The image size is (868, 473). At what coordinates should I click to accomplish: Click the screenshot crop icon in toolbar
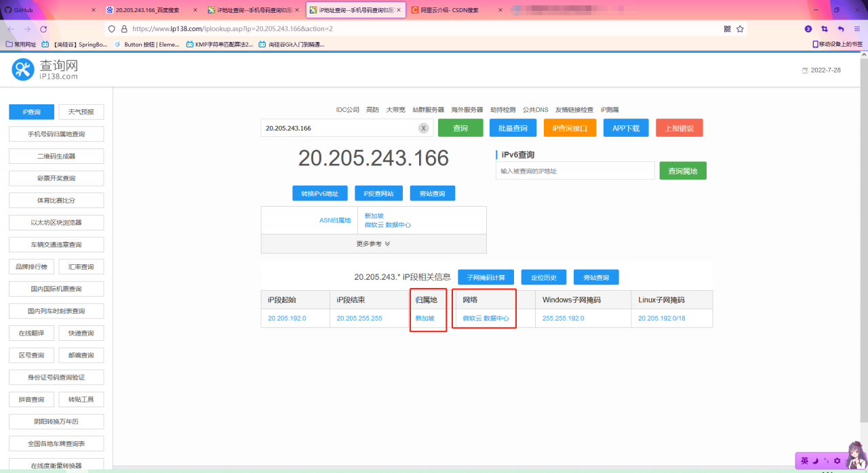click(x=825, y=29)
